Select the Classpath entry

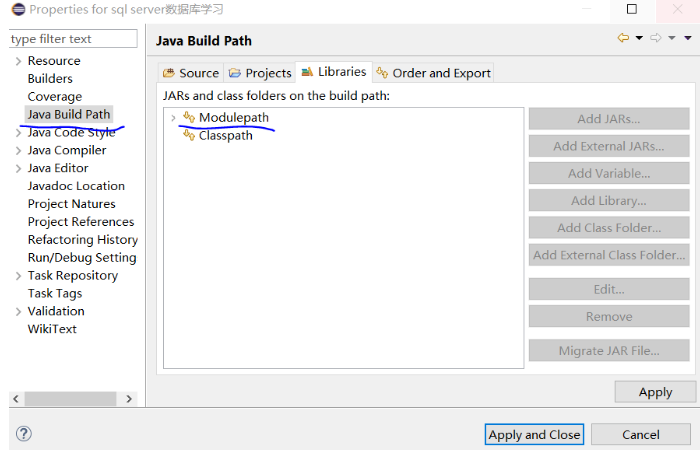(x=225, y=135)
